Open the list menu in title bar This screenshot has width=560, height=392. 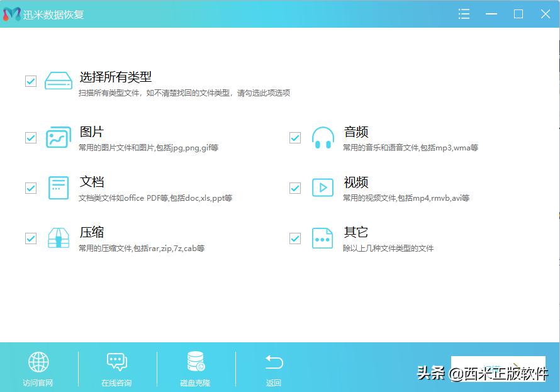[x=464, y=13]
